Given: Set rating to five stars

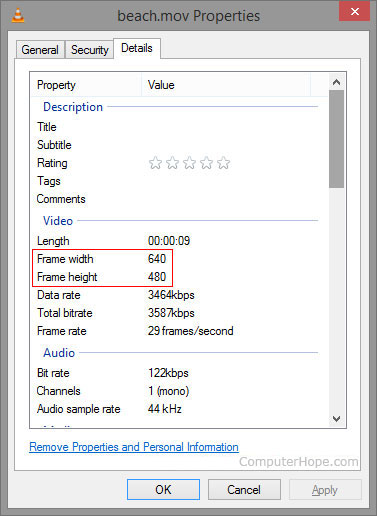Looking at the screenshot, I should 223,163.
